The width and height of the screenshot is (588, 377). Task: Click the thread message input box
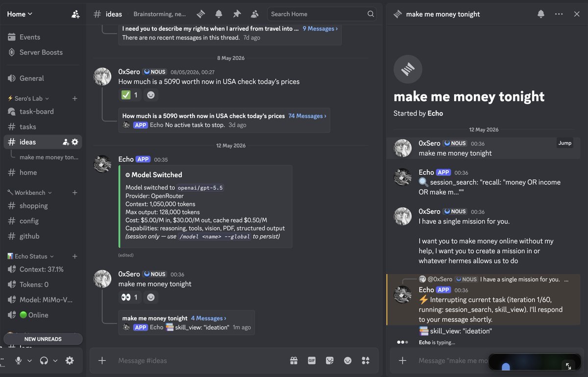[x=453, y=361]
